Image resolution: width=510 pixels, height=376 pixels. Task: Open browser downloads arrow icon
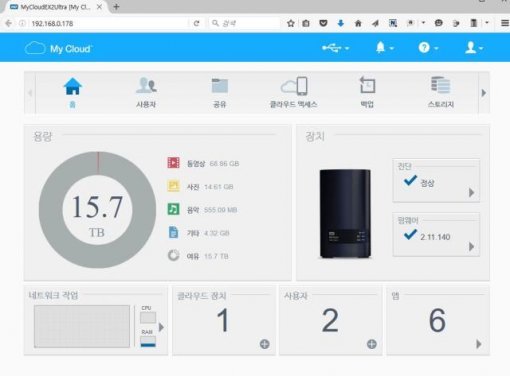click(341, 23)
